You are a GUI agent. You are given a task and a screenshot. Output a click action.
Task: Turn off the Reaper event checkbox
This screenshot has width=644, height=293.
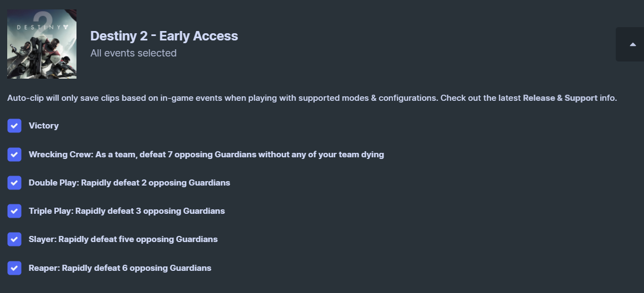point(14,268)
